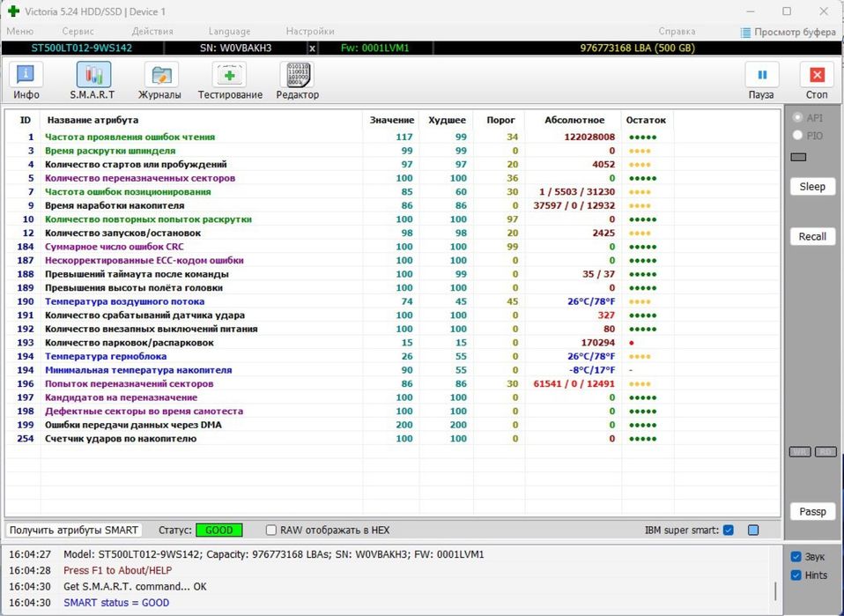Click the model name ST500LT012-9WS142 in header

(82, 48)
